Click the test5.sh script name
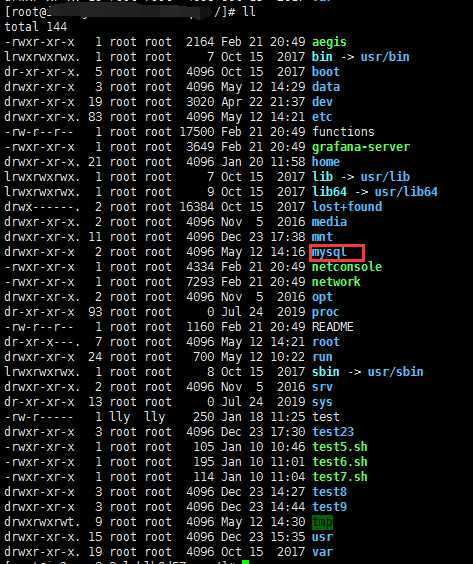The height and width of the screenshot is (564, 473). coord(340,447)
